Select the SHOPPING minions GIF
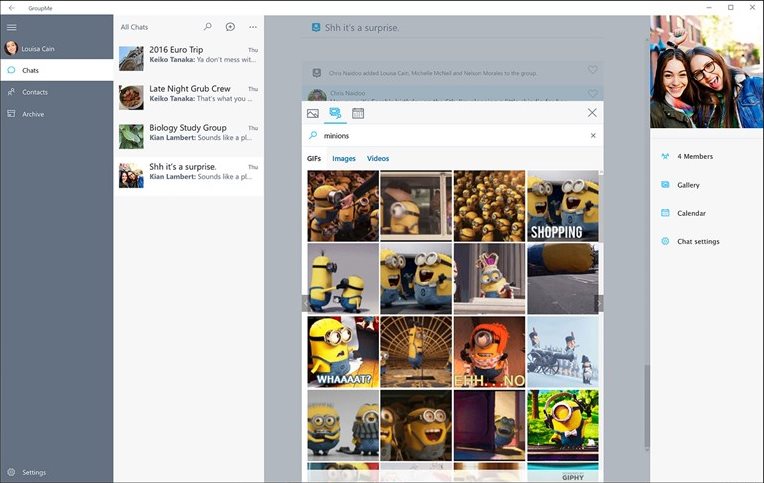 tap(563, 206)
